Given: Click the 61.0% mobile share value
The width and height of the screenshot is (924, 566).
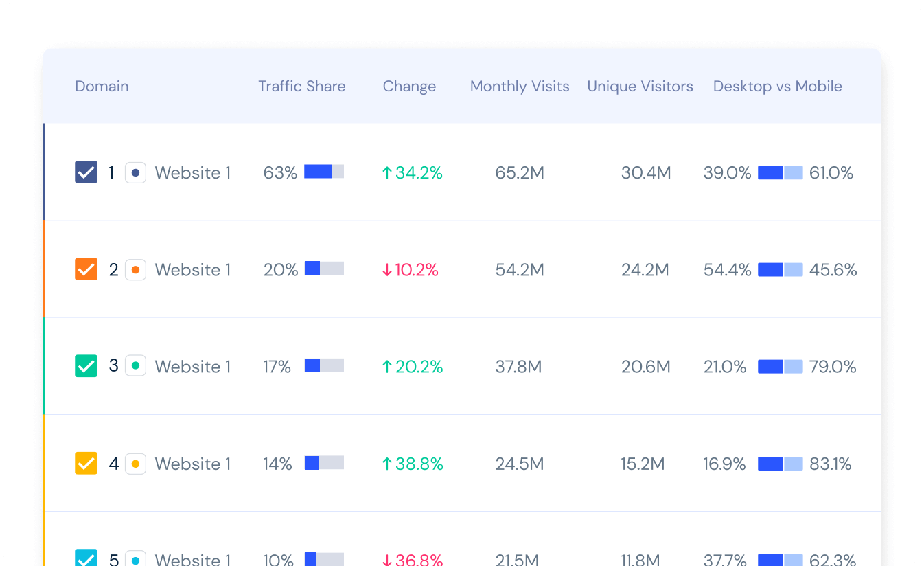Looking at the screenshot, I should [x=831, y=173].
